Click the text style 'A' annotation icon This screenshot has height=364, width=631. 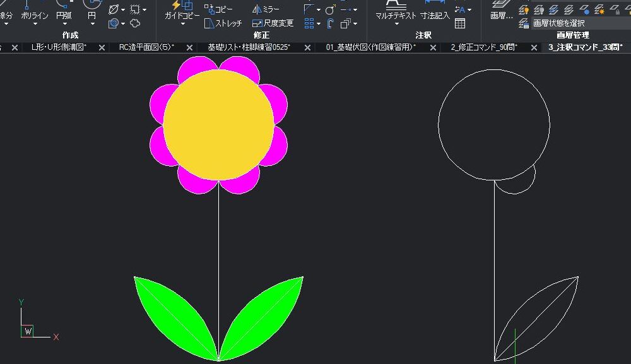(460, 9)
